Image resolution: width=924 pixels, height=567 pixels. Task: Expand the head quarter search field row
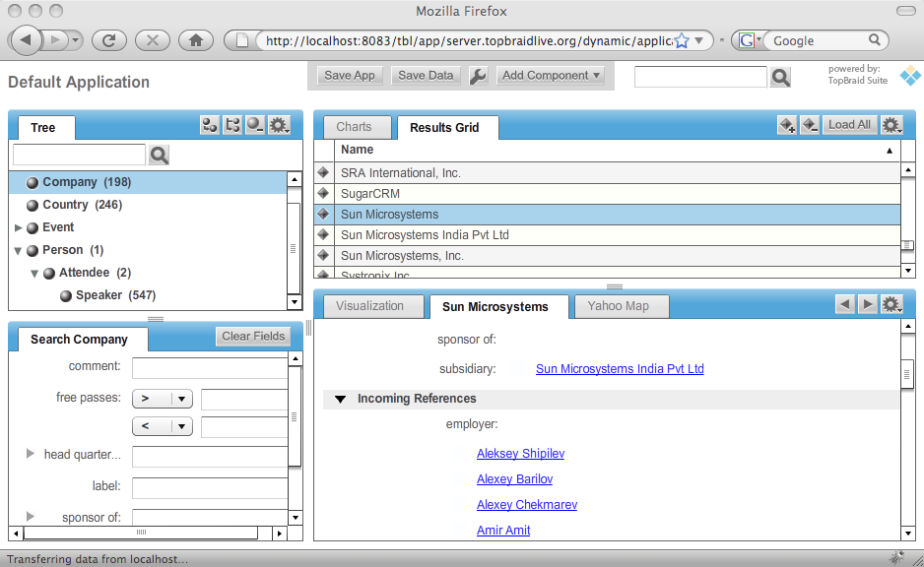coord(31,454)
